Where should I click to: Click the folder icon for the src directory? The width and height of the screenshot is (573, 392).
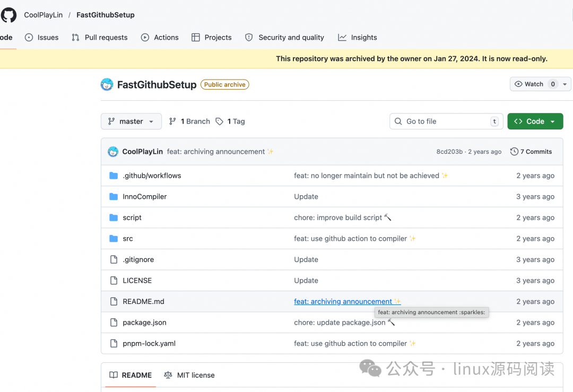coord(114,238)
